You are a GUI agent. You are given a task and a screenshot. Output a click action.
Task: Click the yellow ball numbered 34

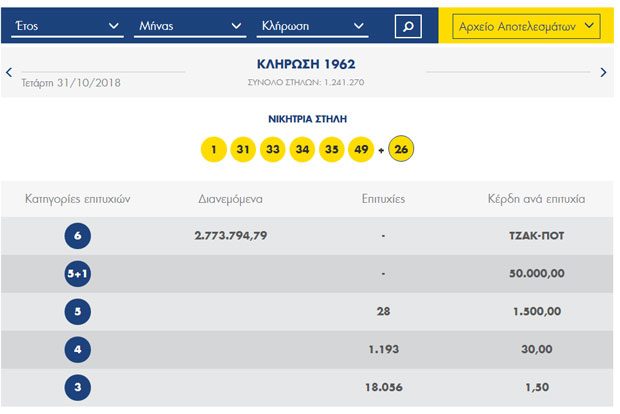pos(302,150)
